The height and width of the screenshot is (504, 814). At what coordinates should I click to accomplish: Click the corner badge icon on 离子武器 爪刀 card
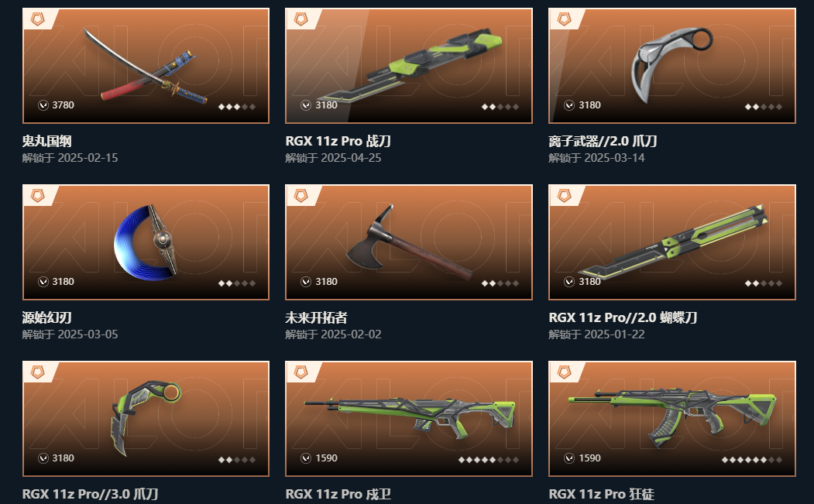564,19
